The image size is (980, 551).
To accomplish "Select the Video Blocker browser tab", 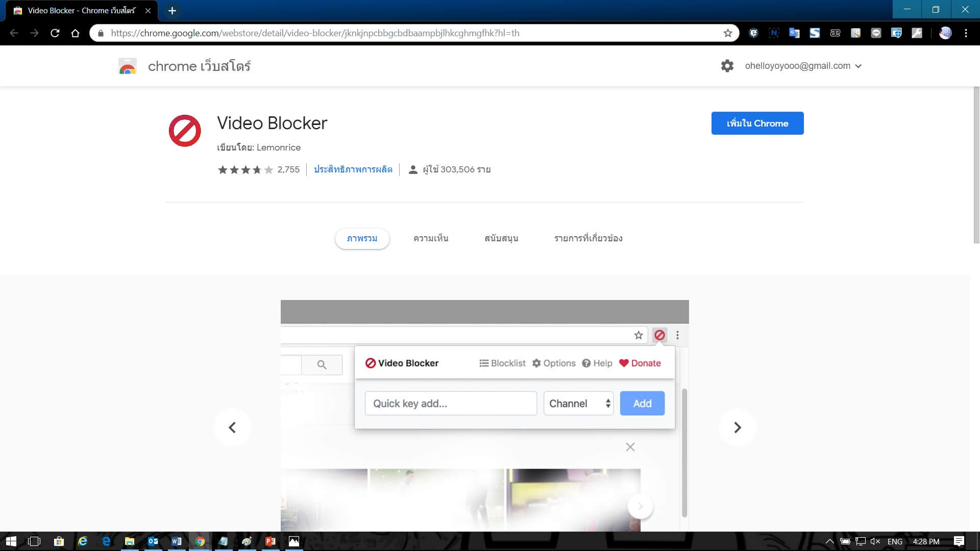I will (81, 11).
